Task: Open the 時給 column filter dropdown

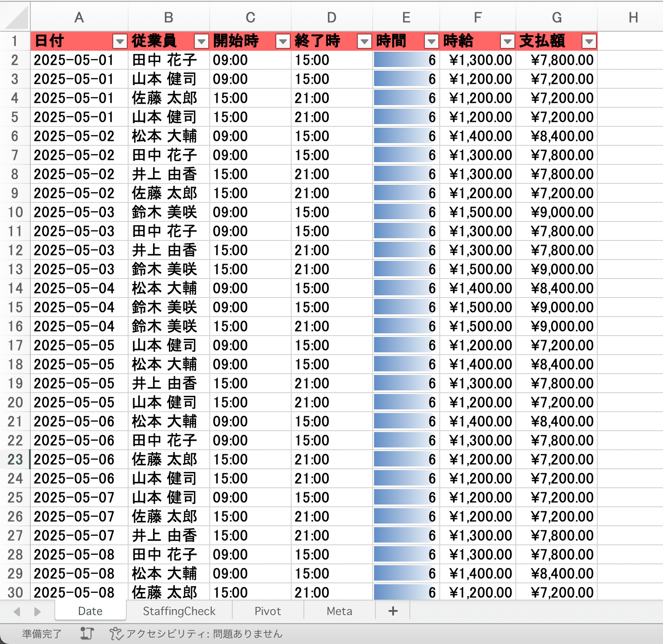Action: [507, 41]
